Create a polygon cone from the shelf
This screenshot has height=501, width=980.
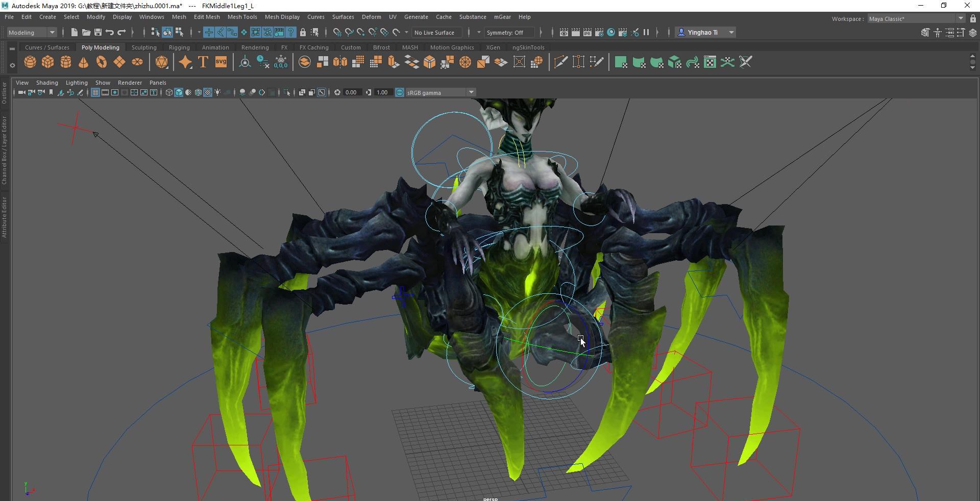pyautogui.click(x=84, y=62)
